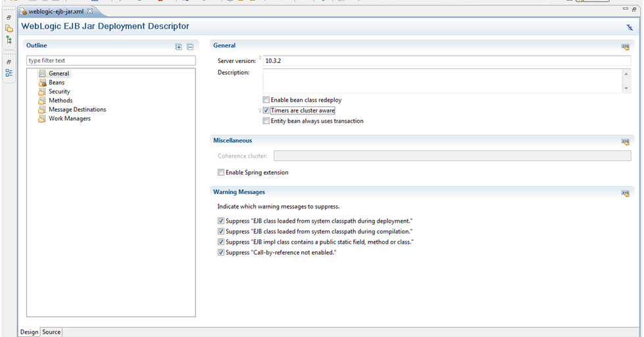The image size is (644, 337).
Task: Click the General section source icon
Action: click(626, 47)
